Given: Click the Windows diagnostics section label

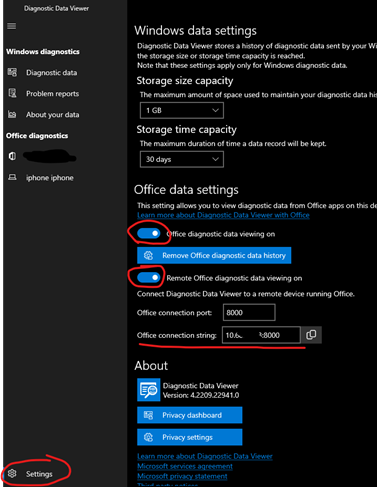Looking at the screenshot, I should pos(43,52).
